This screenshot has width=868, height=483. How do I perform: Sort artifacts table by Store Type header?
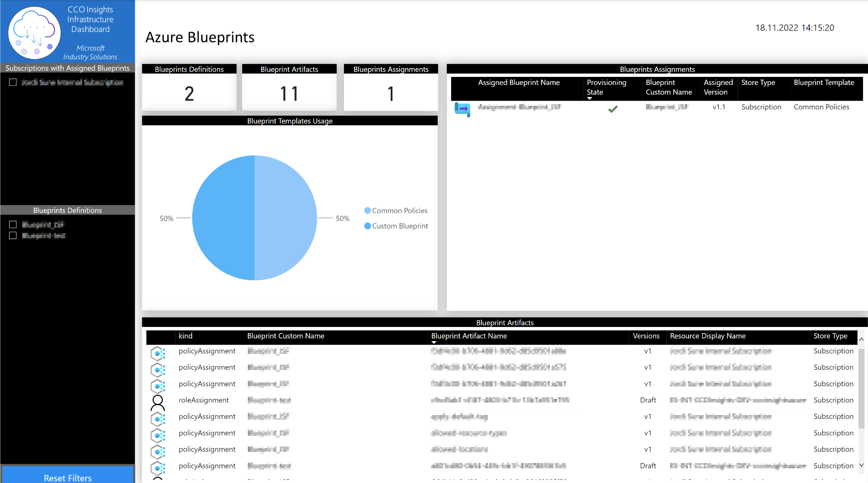830,336
